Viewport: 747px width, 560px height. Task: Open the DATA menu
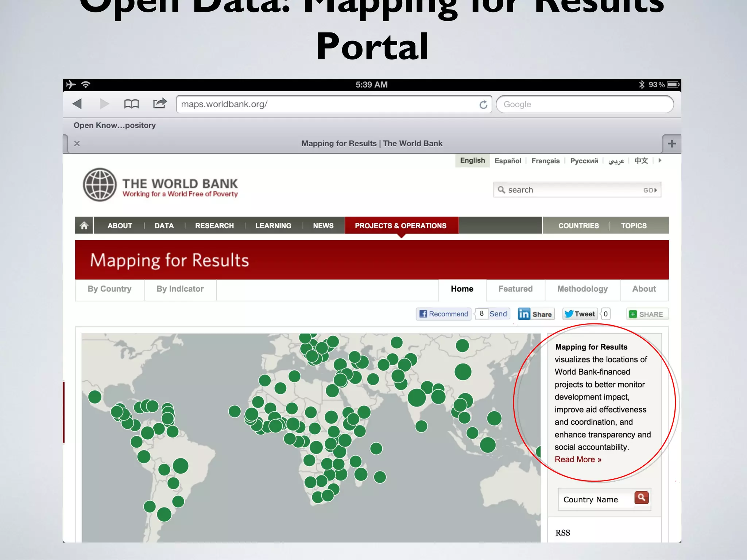164,226
